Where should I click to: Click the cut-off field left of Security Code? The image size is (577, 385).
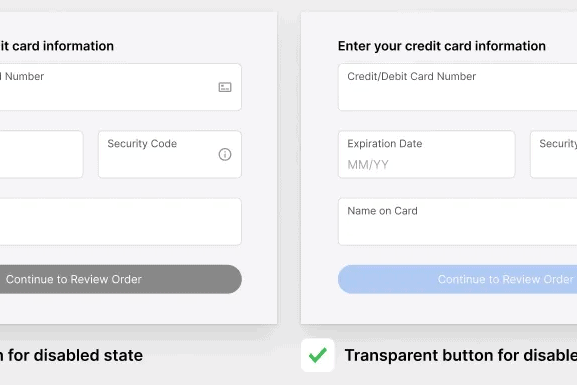pyautogui.click(x=41, y=154)
